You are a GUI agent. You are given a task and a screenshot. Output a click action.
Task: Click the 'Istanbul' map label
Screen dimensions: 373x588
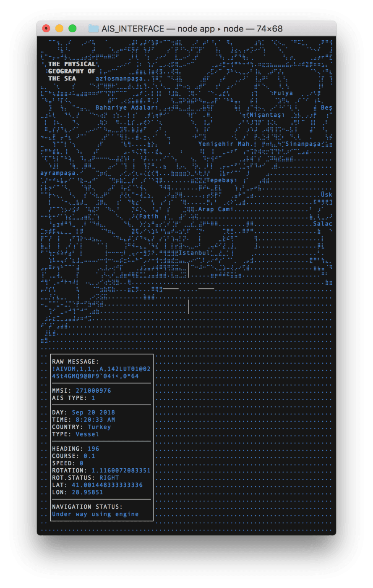click(194, 253)
